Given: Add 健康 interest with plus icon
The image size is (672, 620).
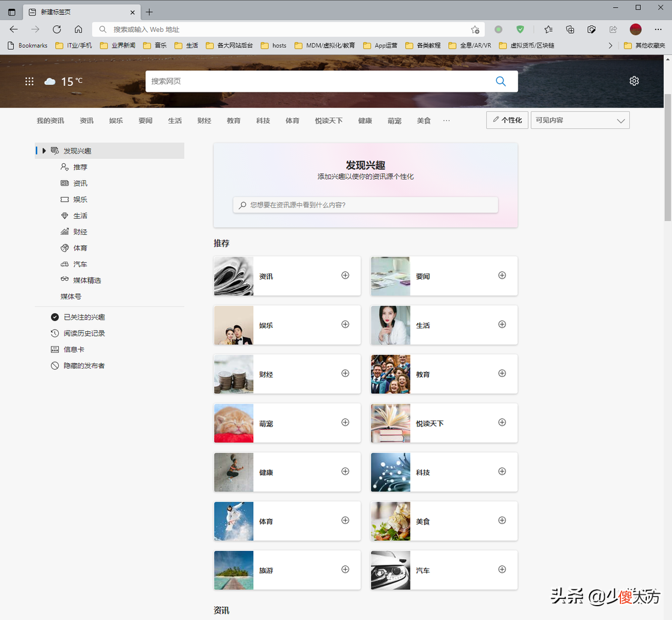Looking at the screenshot, I should [x=345, y=471].
